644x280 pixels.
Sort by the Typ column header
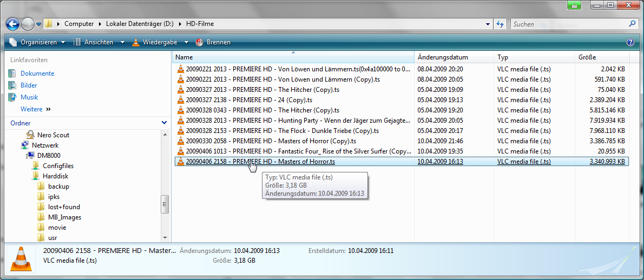(x=534, y=57)
